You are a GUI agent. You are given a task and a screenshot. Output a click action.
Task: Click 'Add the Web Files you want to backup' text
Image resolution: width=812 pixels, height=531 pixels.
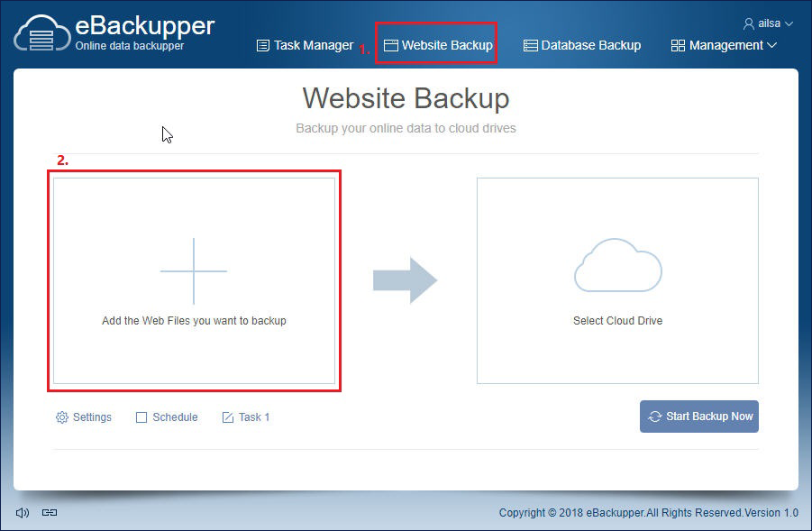pyautogui.click(x=194, y=321)
